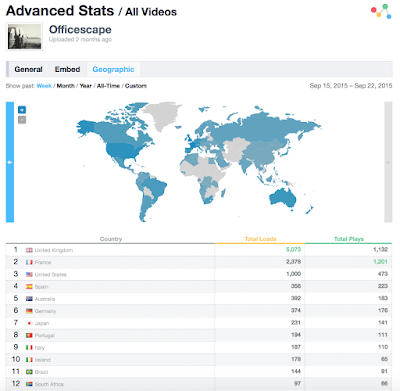The height and width of the screenshot is (391, 400).
Task: Select the Geographic tab
Action: (x=113, y=69)
